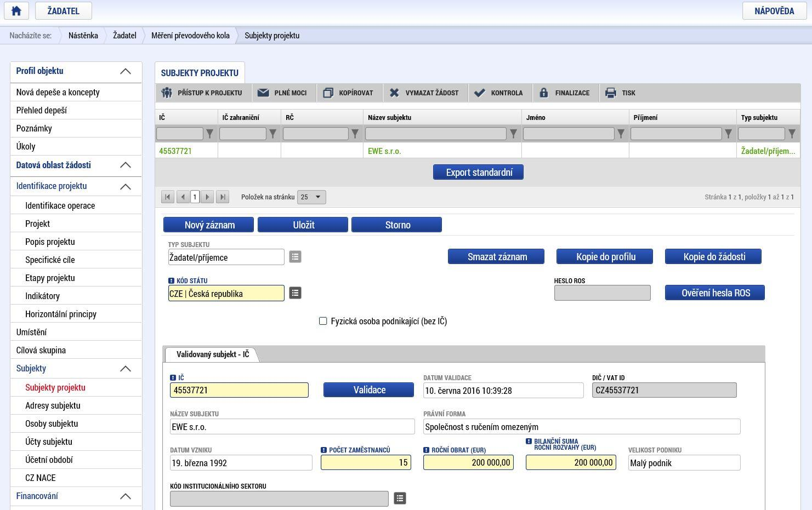The image size is (812, 510).
Task: Click Kopie do profilu button
Action: tap(605, 256)
